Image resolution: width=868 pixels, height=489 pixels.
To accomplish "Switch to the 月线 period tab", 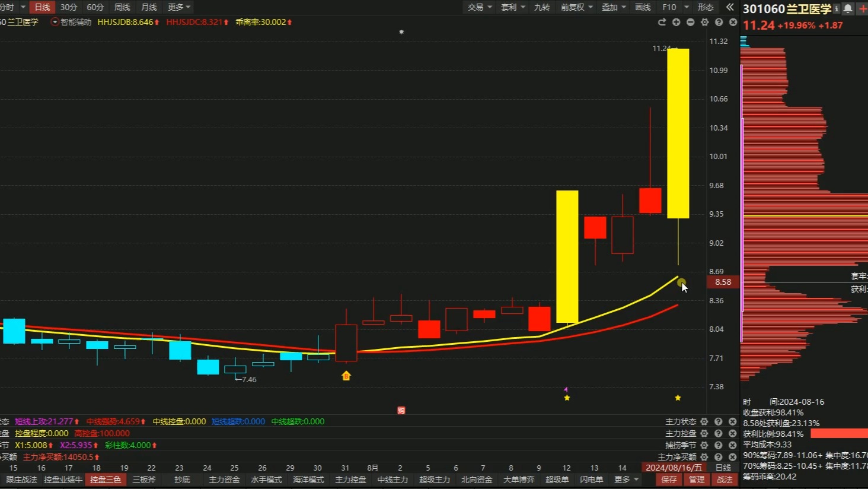I will [149, 7].
